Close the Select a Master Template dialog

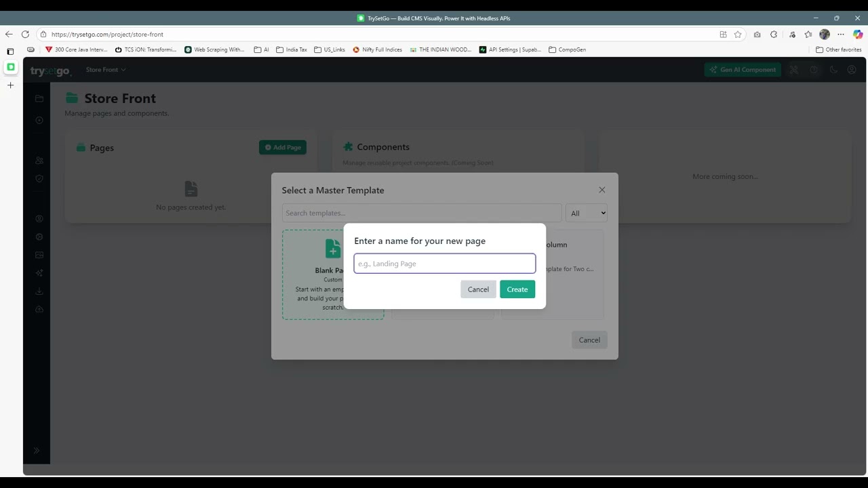tap(601, 190)
